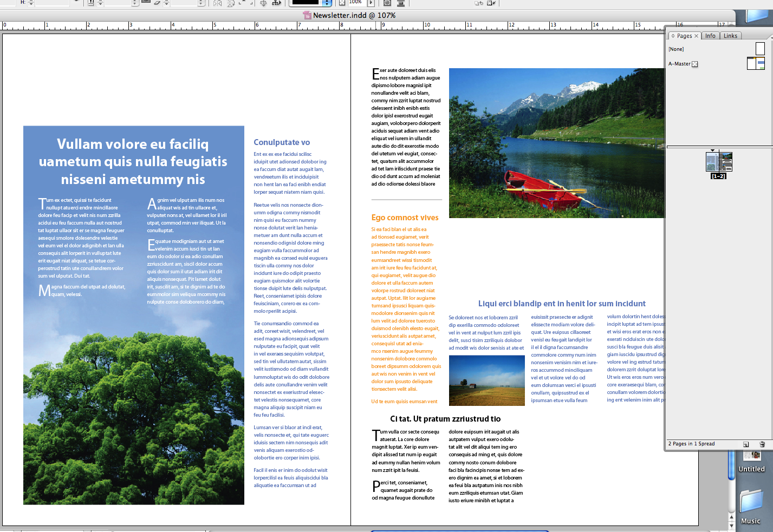Select the Music folder on the desktop

(751, 507)
